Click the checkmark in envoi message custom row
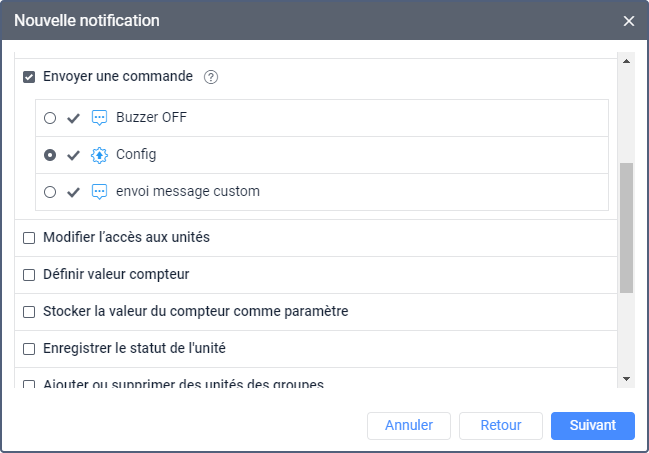The height and width of the screenshot is (453, 649). (x=73, y=192)
